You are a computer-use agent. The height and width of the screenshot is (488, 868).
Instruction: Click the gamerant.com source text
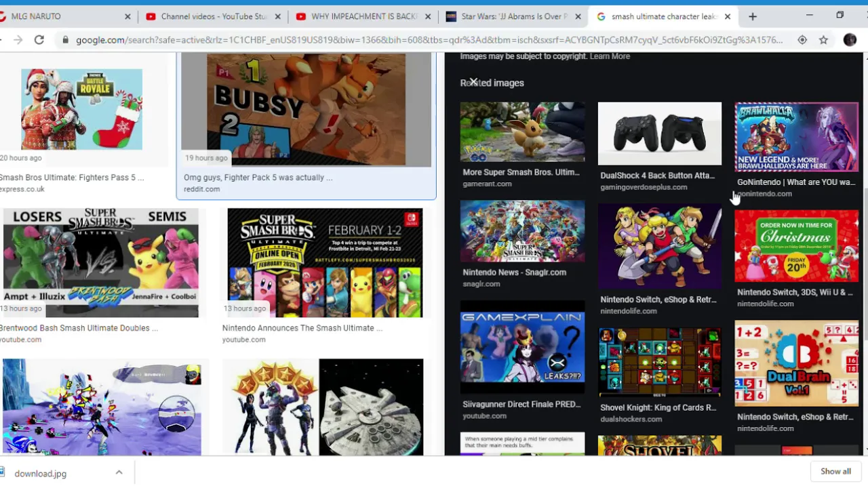[487, 184]
